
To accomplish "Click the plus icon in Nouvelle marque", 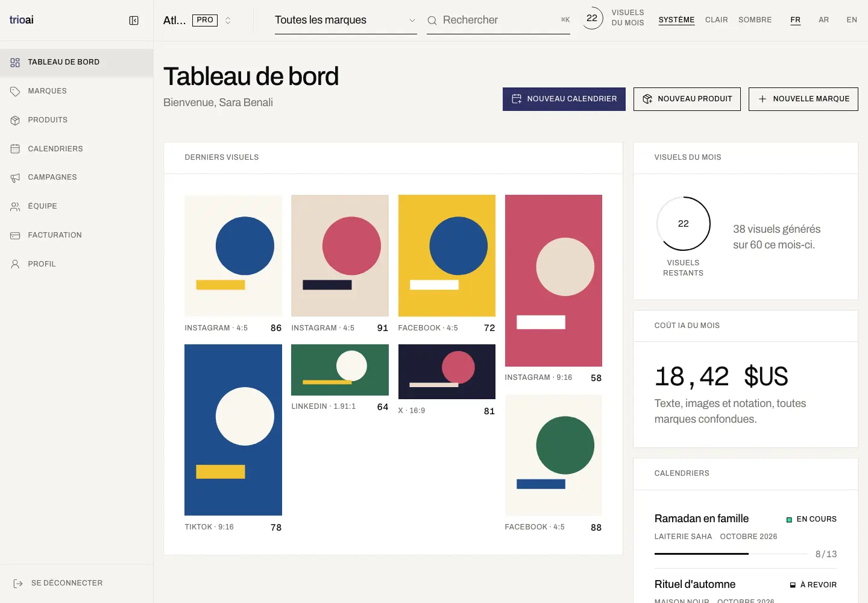I will 763,99.
